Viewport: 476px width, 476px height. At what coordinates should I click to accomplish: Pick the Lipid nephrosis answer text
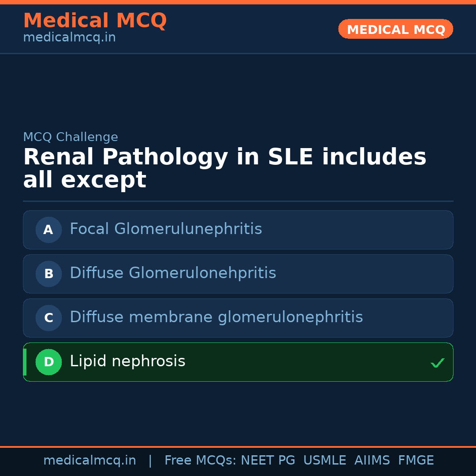click(127, 361)
